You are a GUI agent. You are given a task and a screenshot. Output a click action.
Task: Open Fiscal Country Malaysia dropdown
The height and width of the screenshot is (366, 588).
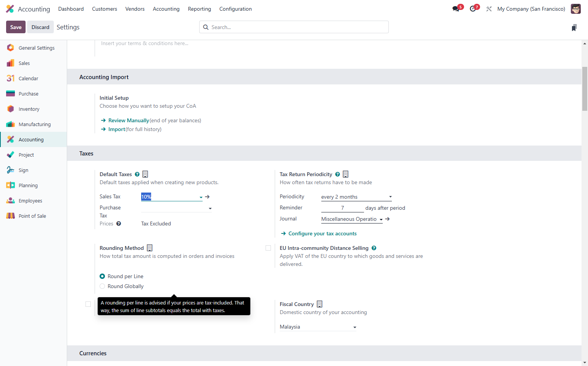pyautogui.click(x=318, y=327)
